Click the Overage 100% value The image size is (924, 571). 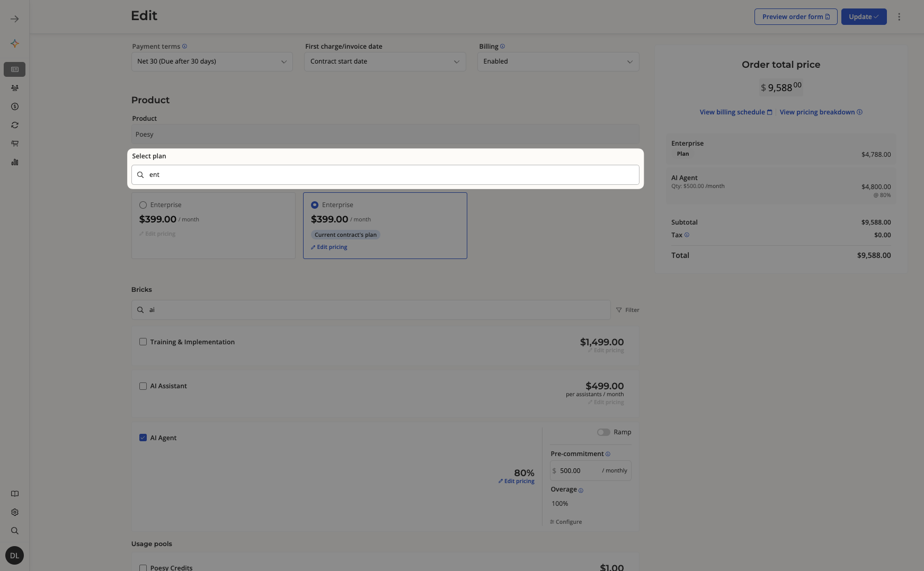click(x=559, y=504)
